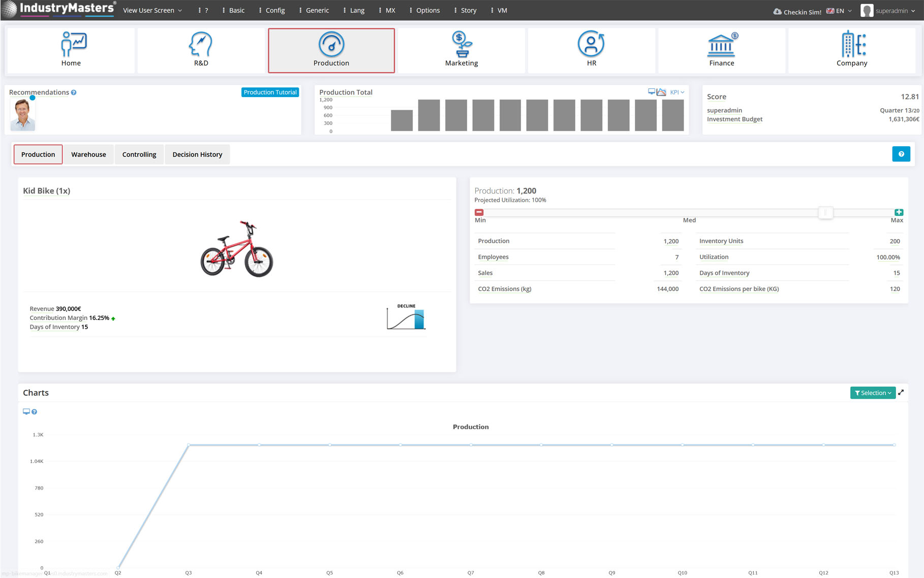This screenshot has height=578, width=924.
Task: Click the help icon next to Recommendations
Action: point(74,92)
